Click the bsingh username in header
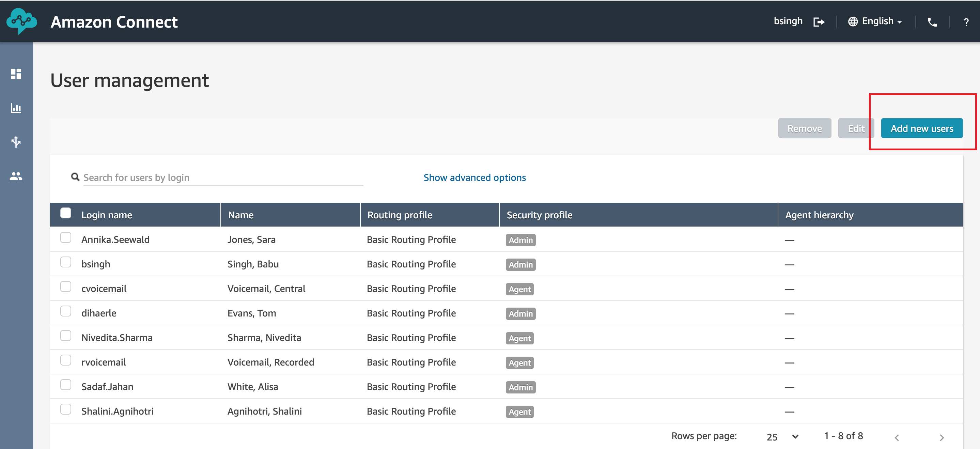980x449 pixels. [788, 21]
